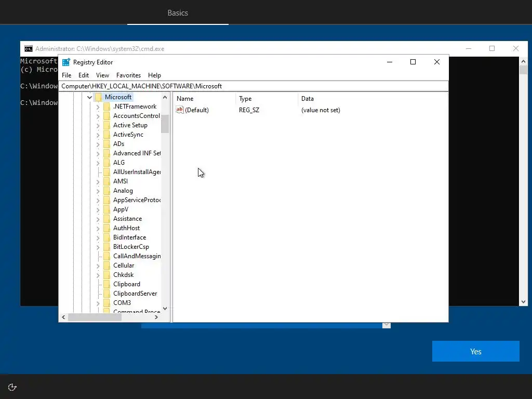Image resolution: width=532 pixels, height=399 pixels.
Task: Click the tree pane scroll right arrow
Action: click(x=156, y=317)
